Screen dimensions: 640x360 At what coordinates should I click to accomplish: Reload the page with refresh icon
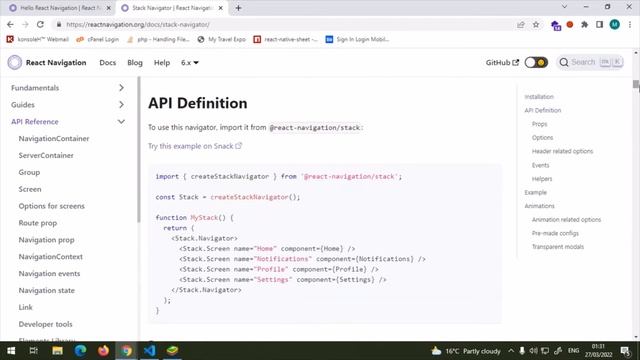[x=40, y=24]
